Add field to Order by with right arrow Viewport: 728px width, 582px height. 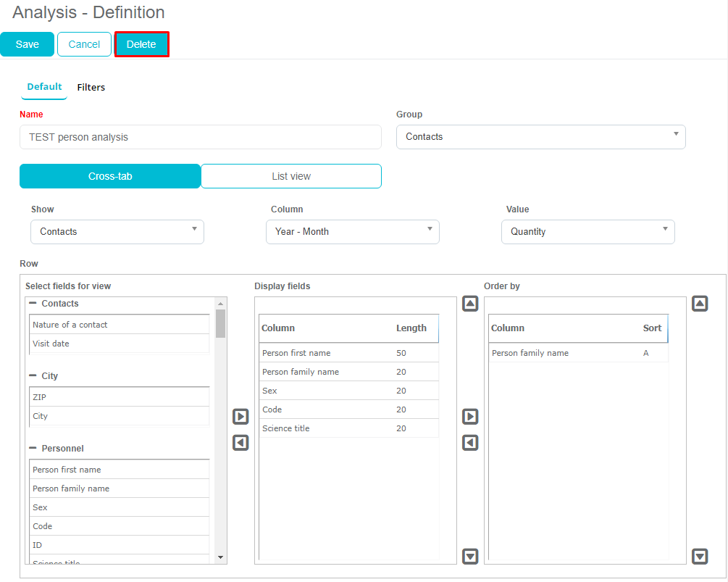470,417
